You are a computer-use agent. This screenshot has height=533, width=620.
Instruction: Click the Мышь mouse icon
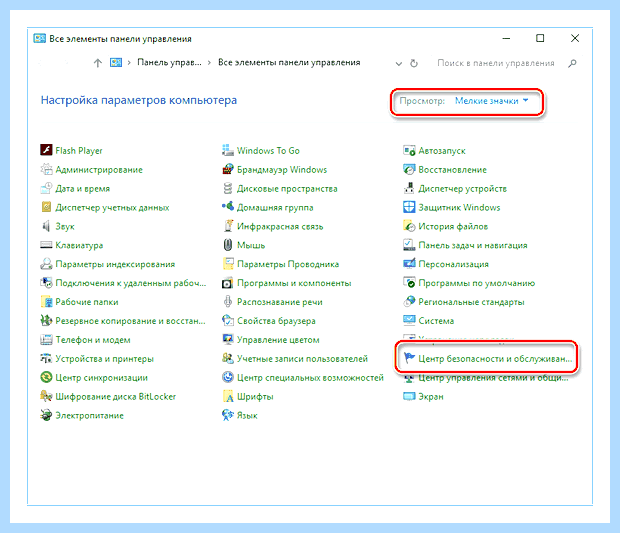pos(228,245)
